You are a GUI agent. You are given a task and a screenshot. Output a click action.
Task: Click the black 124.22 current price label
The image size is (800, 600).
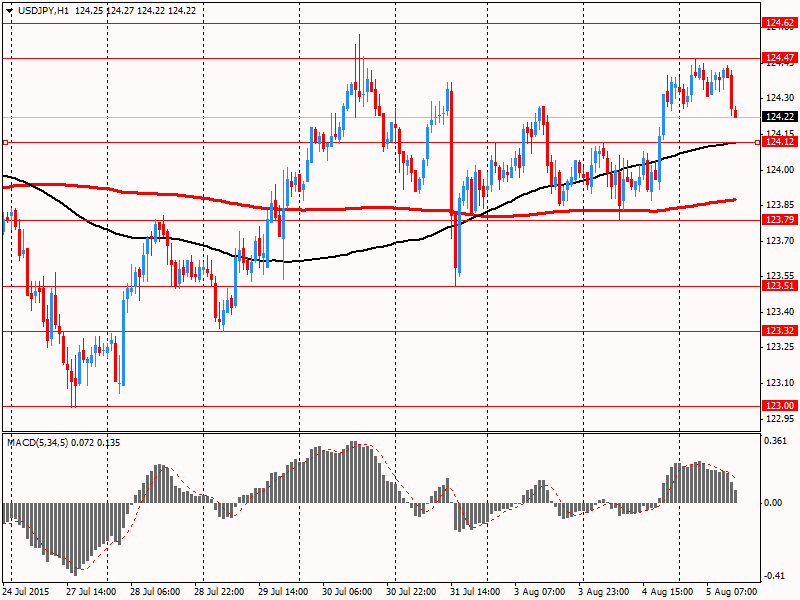pos(779,117)
